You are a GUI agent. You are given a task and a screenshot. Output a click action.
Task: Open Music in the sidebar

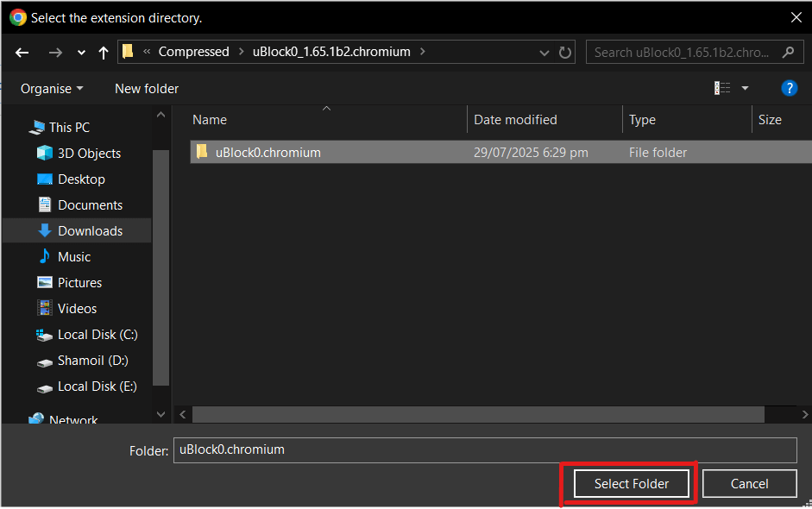click(74, 257)
